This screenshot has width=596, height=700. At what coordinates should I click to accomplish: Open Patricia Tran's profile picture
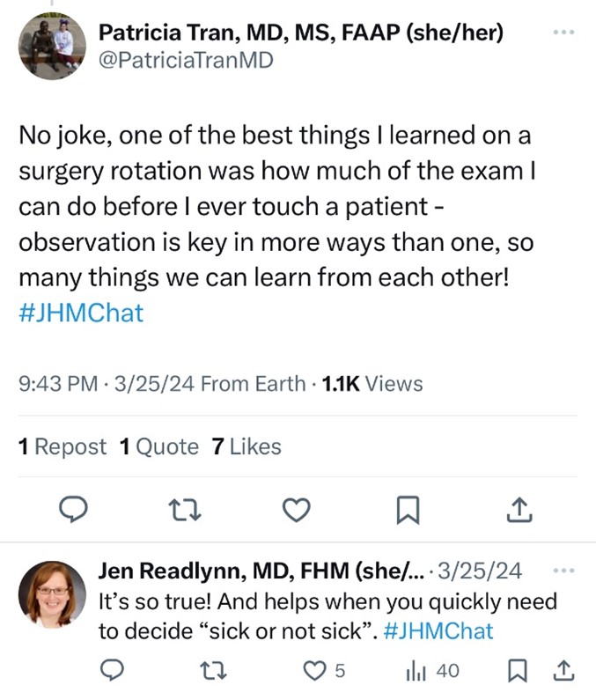click(x=52, y=47)
